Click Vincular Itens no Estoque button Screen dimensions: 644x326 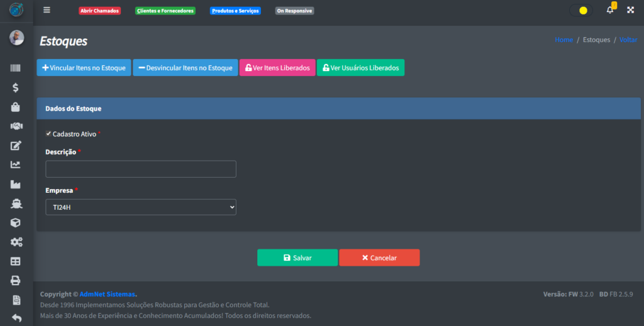click(84, 68)
